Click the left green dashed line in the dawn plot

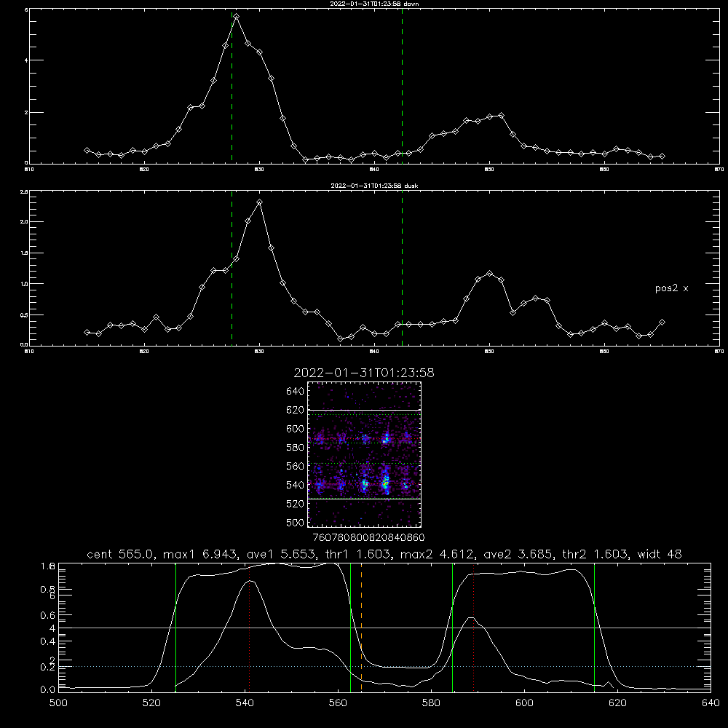pyautogui.click(x=232, y=86)
